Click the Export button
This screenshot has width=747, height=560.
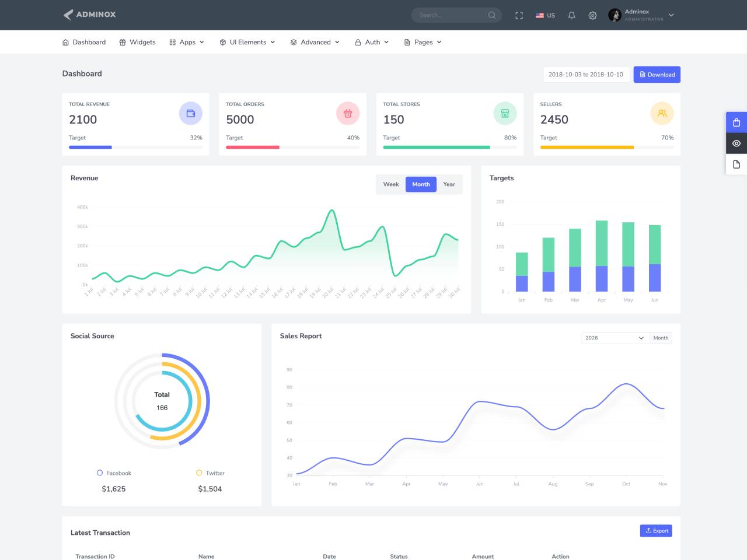tap(656, 531)
